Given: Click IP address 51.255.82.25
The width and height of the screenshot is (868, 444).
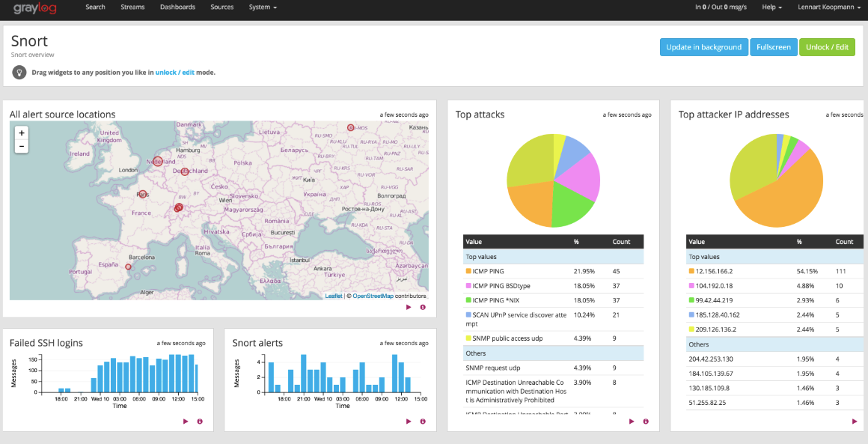Looking at the screenshot, I should point(707,402).
